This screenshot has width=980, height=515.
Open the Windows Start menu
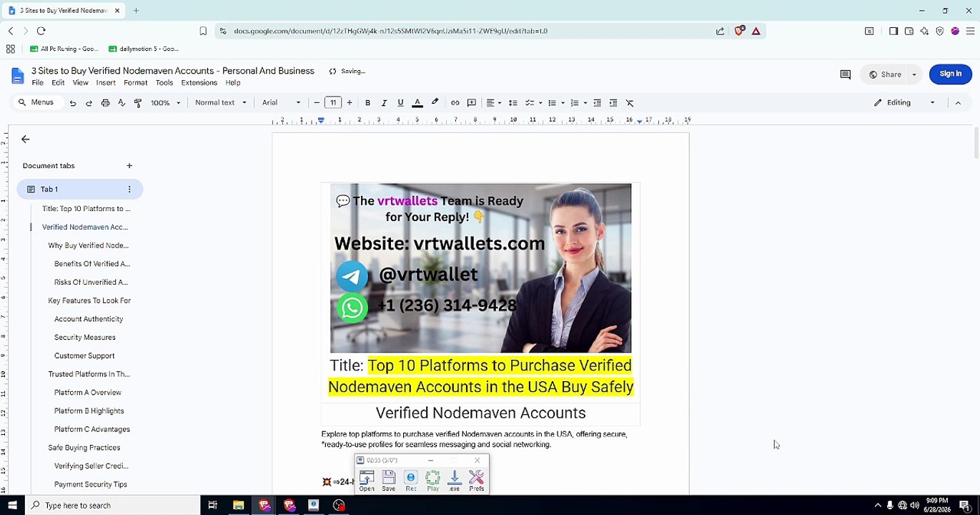pos(12,505)
